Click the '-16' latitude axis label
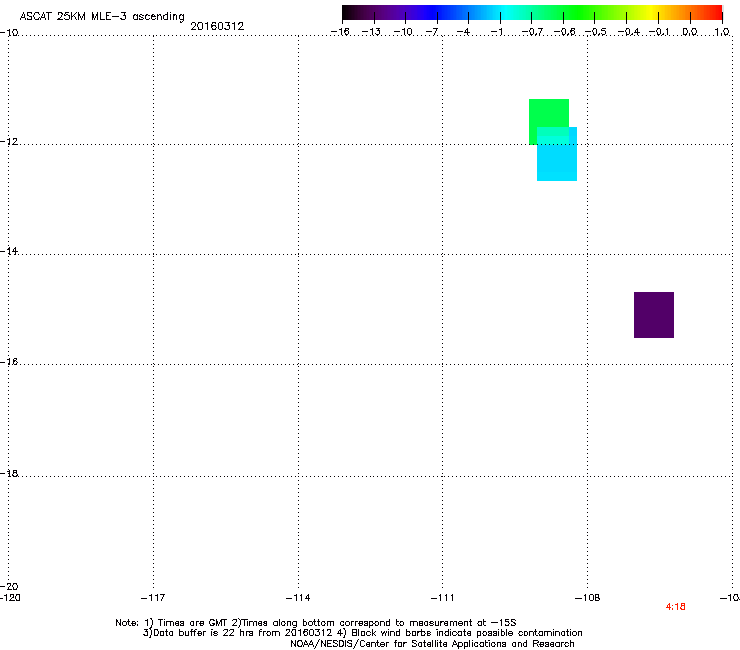The height and width of the screenshot is (650, 740). coord(9,362)
